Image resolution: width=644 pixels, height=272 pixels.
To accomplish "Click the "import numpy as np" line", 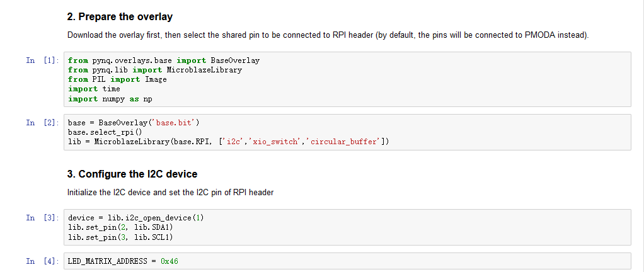I will 110,99.
